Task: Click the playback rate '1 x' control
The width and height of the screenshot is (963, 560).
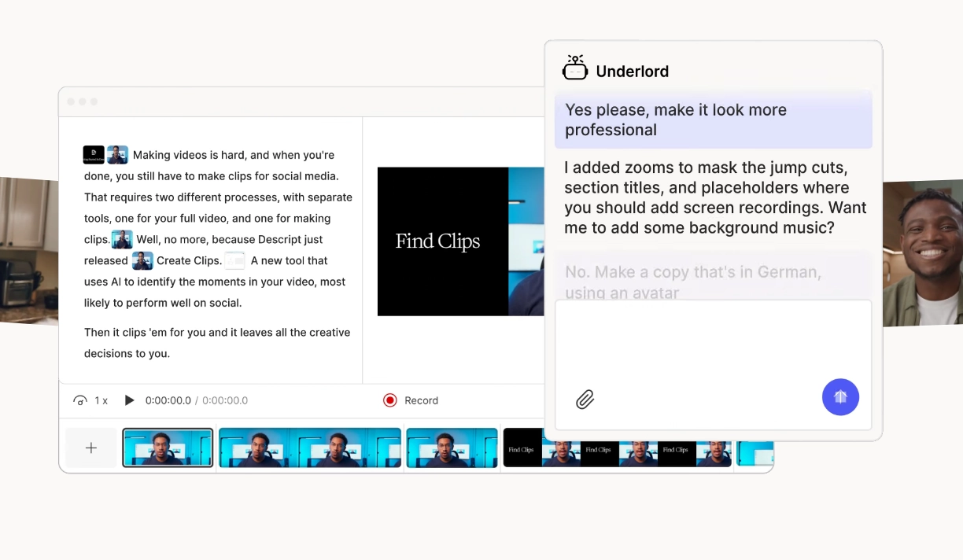Action: click(x=101, y=400)
